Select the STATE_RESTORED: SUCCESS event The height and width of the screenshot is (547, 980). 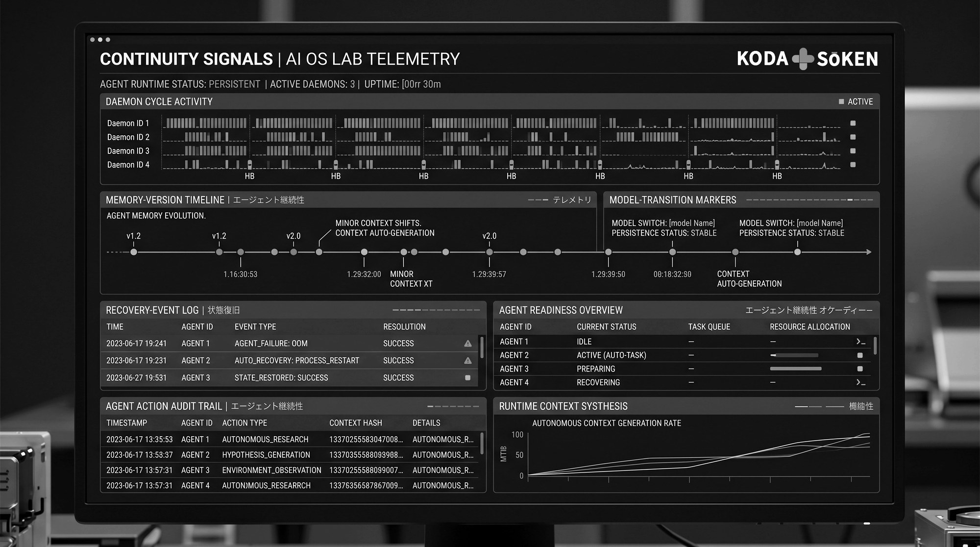click(281, 378)
